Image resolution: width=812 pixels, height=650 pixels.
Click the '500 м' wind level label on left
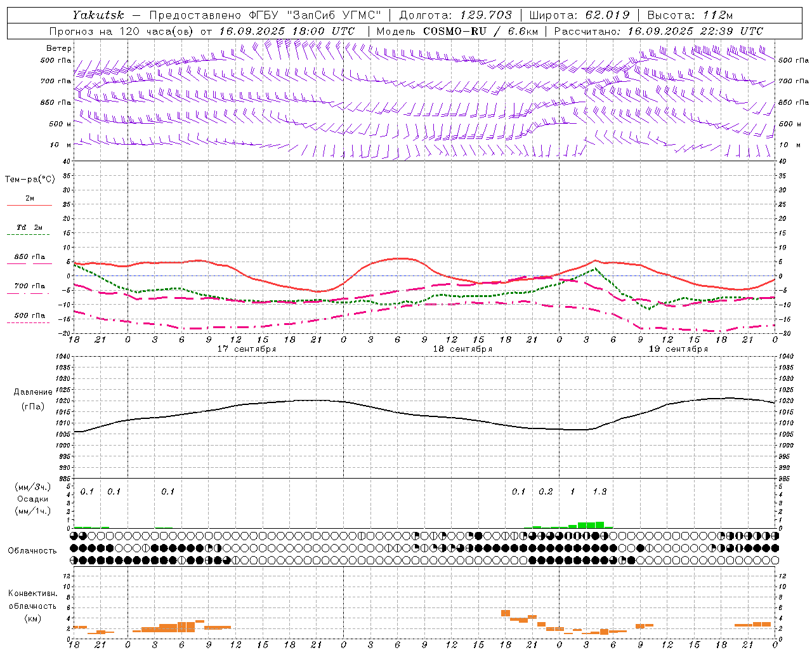tap(60, 124)
